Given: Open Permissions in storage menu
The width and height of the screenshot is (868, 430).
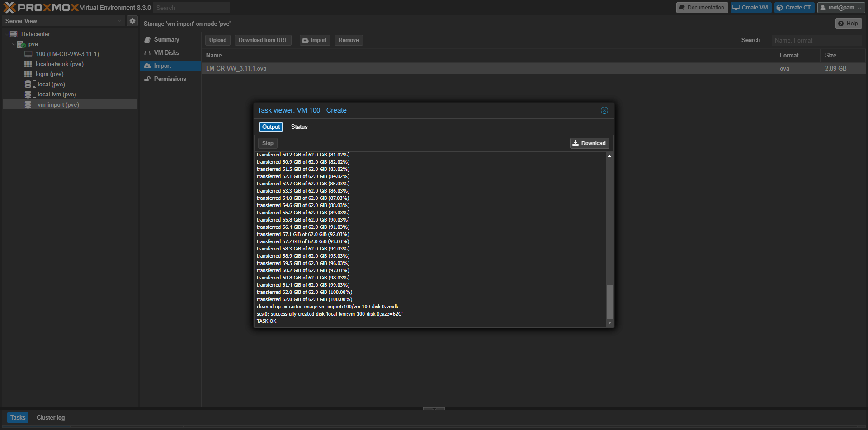Looking at the screenshot, I should pos(170,79).
